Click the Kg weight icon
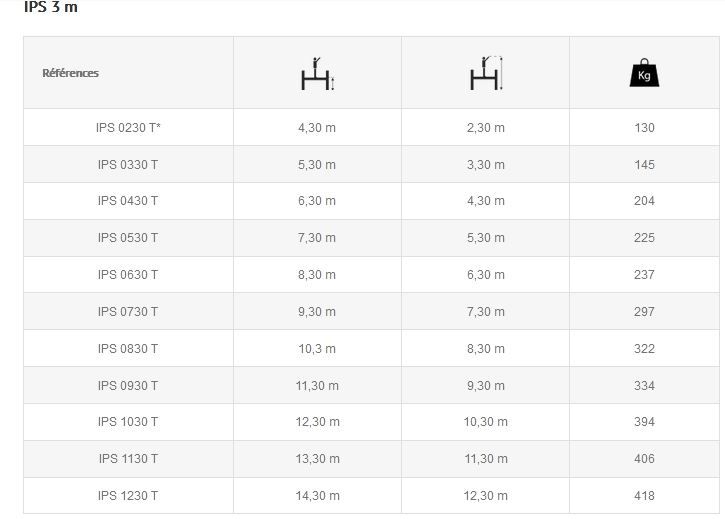Viewport: 725px width, 519px height. coord(644,73)
